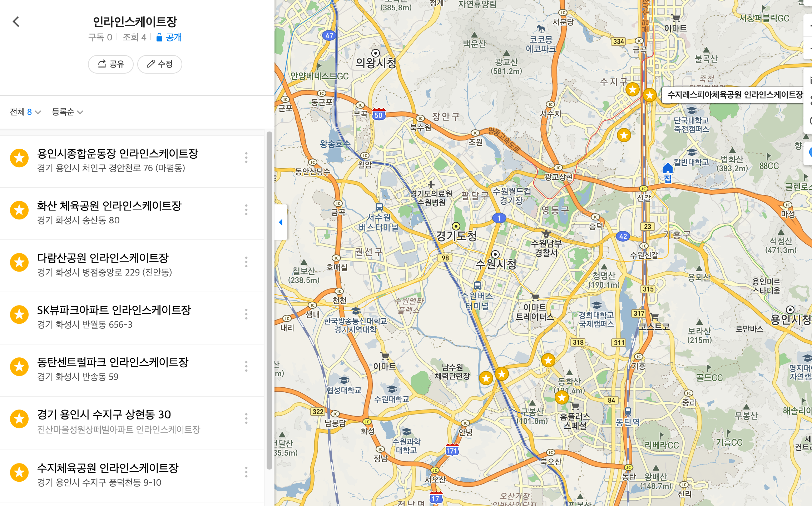
Task: Open the 등록순 sort dropdown
Action: pos(67,112)
